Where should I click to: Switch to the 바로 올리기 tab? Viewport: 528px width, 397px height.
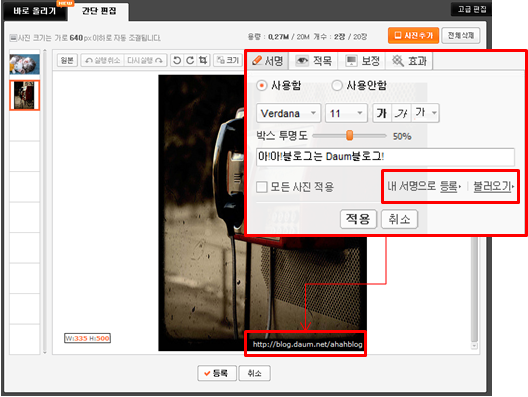tap(35, 11)
